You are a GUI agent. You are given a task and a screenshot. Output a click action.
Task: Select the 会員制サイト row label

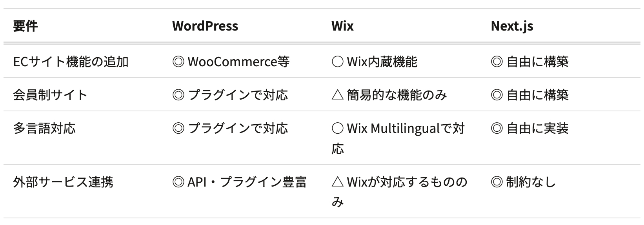50,95
